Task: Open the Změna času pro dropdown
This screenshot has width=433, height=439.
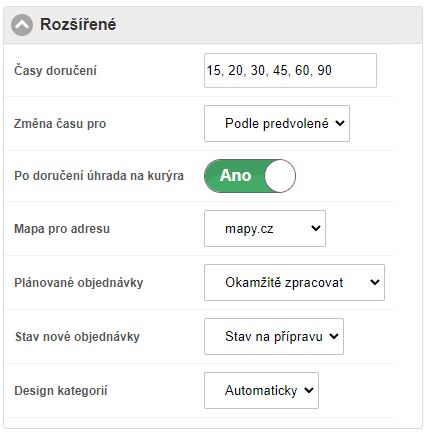Action: pyautogui.click(x=277, y=123)
